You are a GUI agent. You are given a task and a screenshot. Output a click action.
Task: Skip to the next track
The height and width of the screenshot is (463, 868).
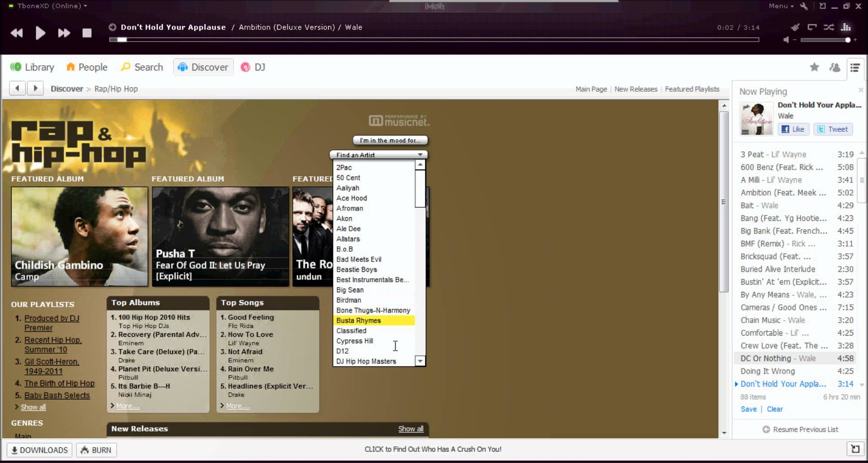coord(64,33)
